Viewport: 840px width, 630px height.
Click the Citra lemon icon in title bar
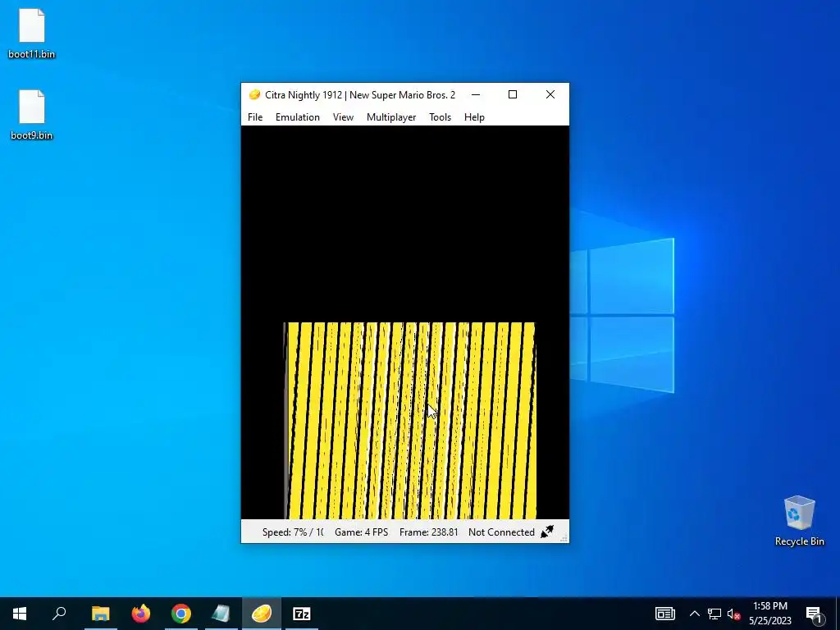point(254,95)
